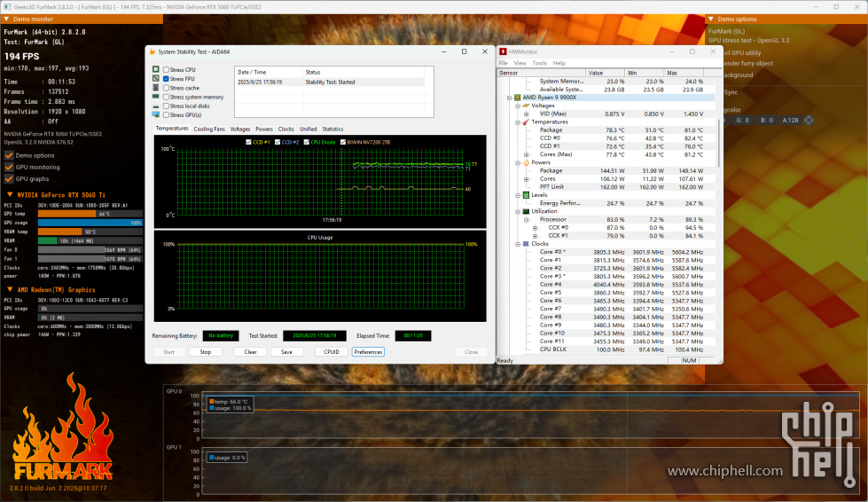Uncheck the Stress FPU checkbox

[166, 79]
